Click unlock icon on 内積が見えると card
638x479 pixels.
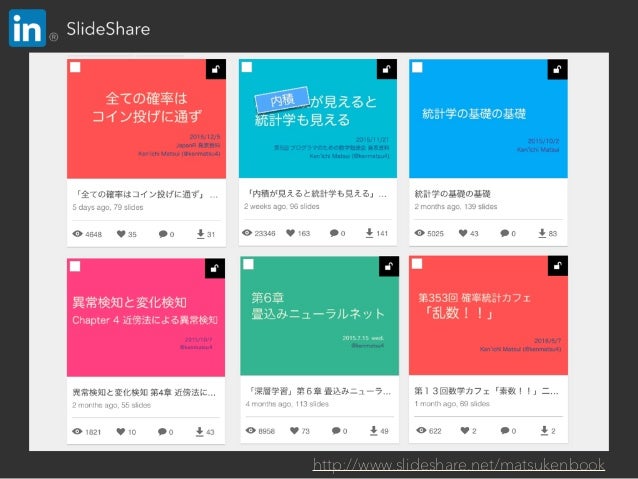tap(387, 69)
